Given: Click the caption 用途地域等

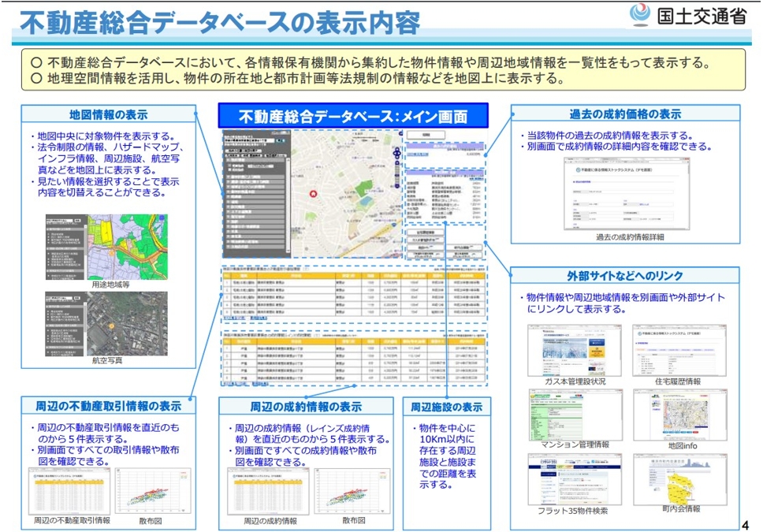Looking at the screenshot, I should pyautogui.click(x=111, y=285).
